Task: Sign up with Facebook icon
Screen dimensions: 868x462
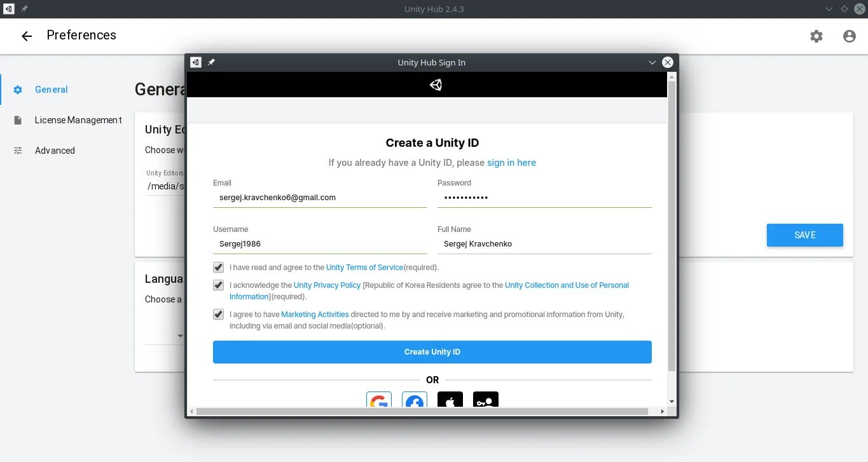Action: (415, 400)
